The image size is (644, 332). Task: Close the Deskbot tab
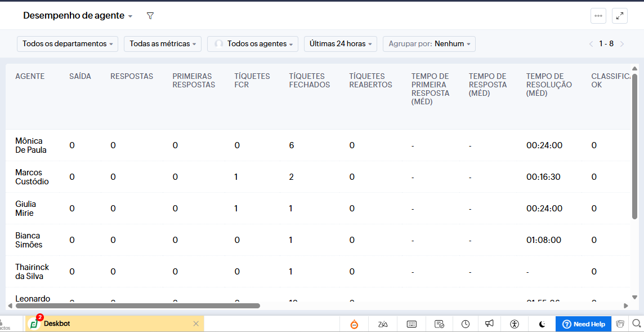coord(196,324)
